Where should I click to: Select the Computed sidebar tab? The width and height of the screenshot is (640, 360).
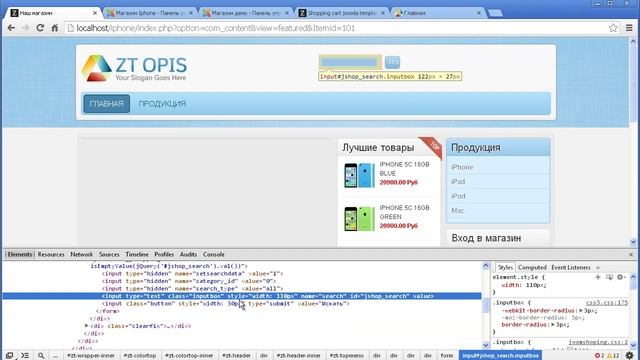coord(532,267)
